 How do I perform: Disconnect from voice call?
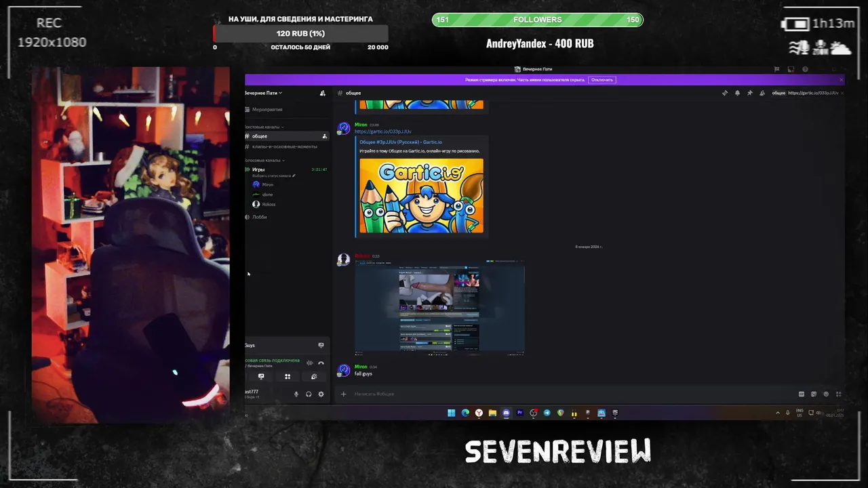[321, 363]
